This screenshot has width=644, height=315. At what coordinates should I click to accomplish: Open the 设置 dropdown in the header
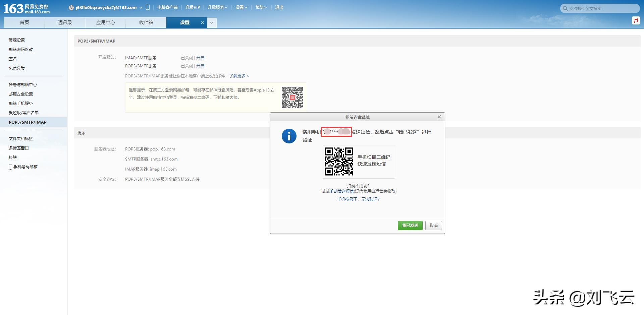(241, 7)
